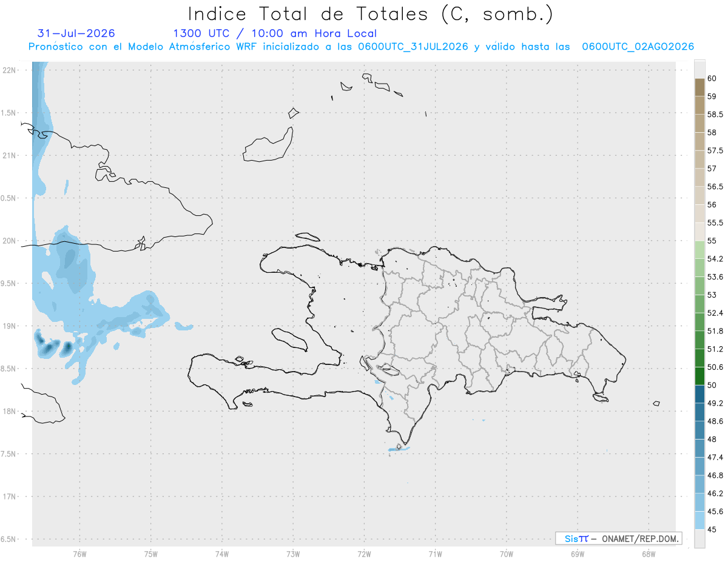Click the initialization time '0600UTC_31JUL2026'
Image resolution: width=728 pixels, height=562 pixels.
(x=413, y=47)
